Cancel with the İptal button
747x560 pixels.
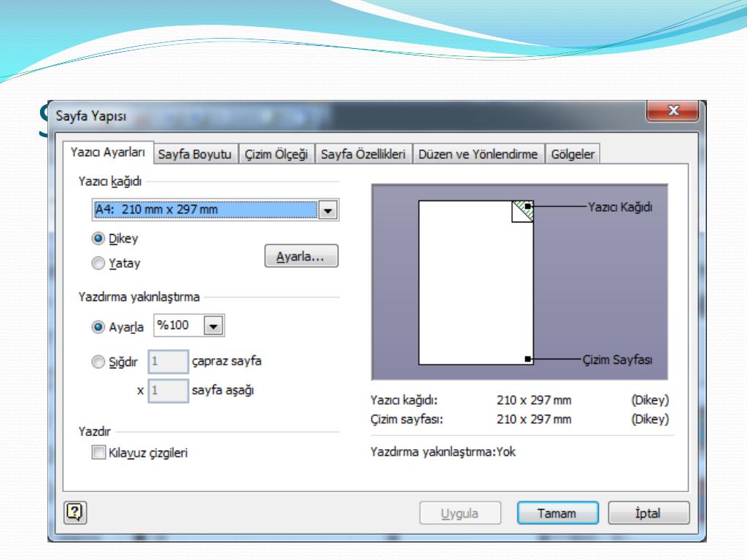click(x=649, y=513)
